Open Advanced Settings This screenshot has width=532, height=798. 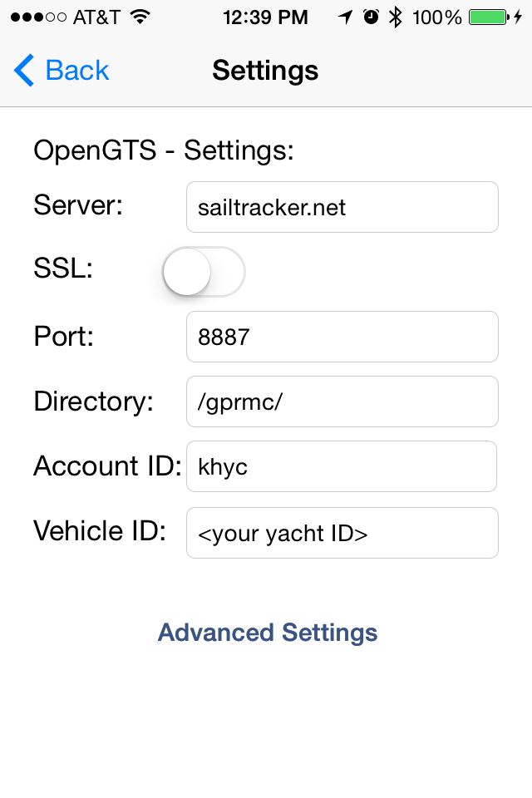click(x=268, y=633)
